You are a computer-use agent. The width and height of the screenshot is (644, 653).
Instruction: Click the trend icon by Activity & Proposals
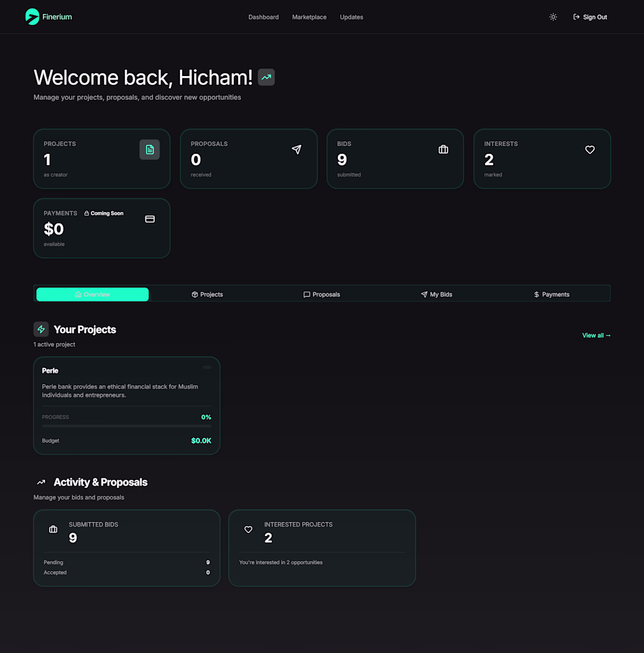point(41,482)
